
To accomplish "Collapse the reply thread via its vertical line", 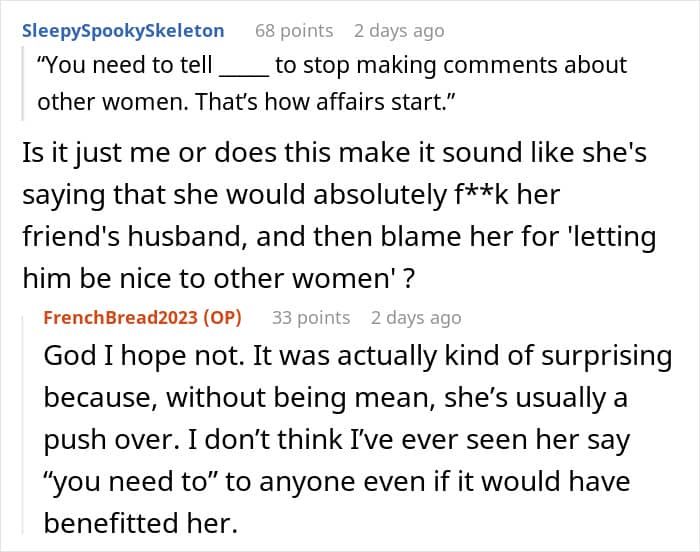I will 24,424.
